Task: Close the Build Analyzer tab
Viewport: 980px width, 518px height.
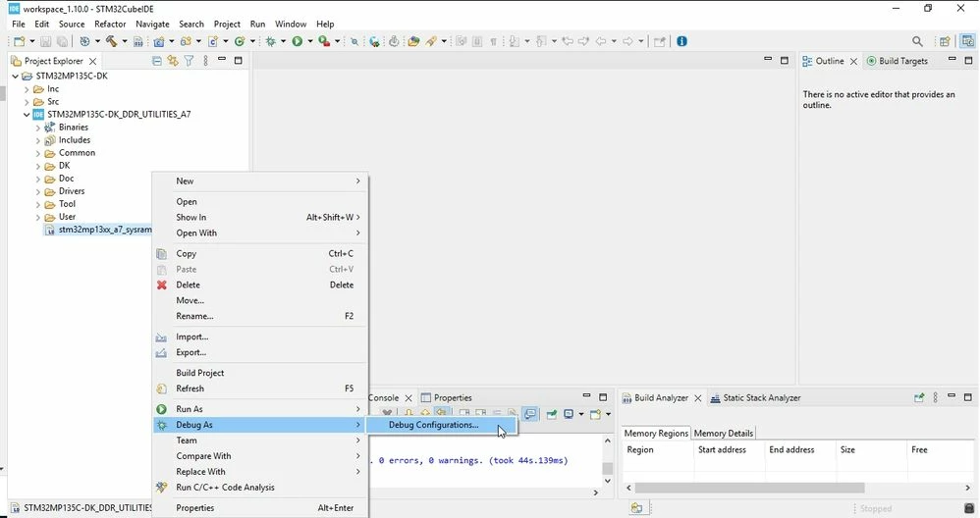Action: pos(697,398)
